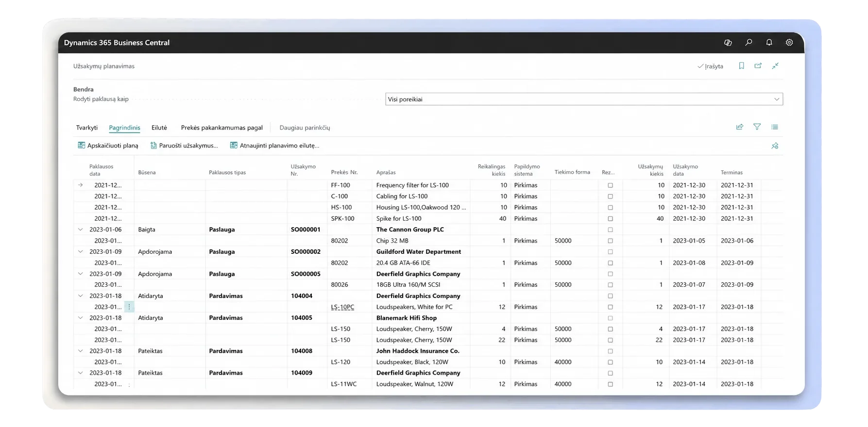Collapse the 104008 John Haddock group
This screenshot has width=868, height=427.
(81, 351)
